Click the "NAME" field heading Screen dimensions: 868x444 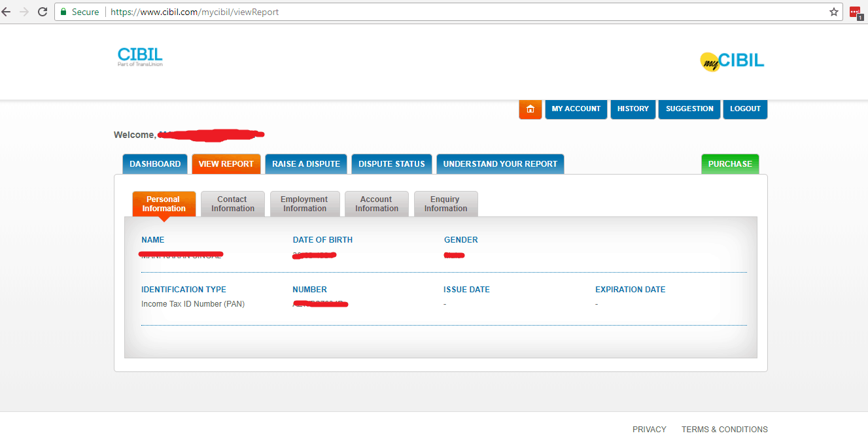153,240
